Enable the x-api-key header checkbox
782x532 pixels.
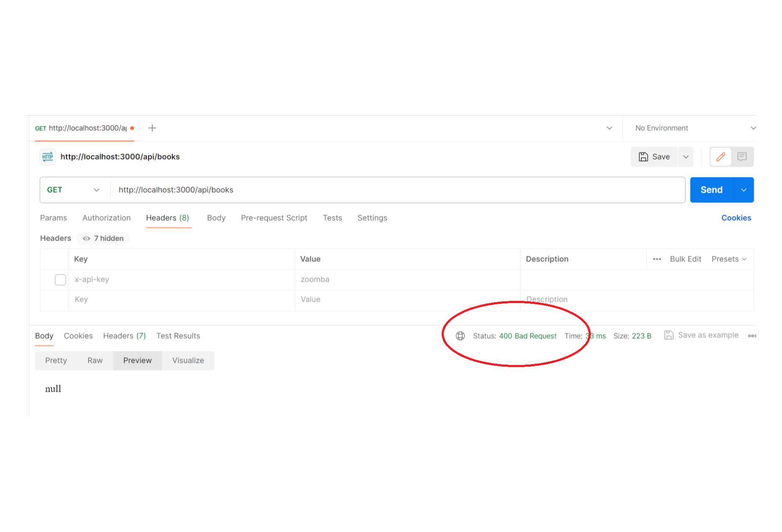click(60, 280)
